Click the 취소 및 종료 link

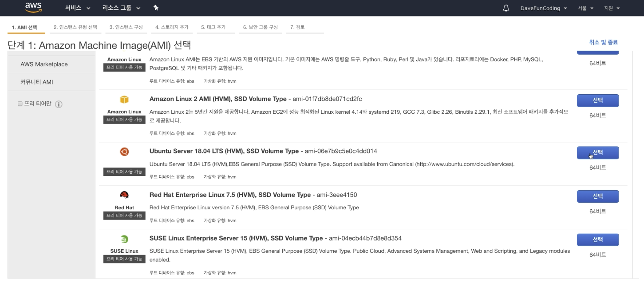pos(603,42)
